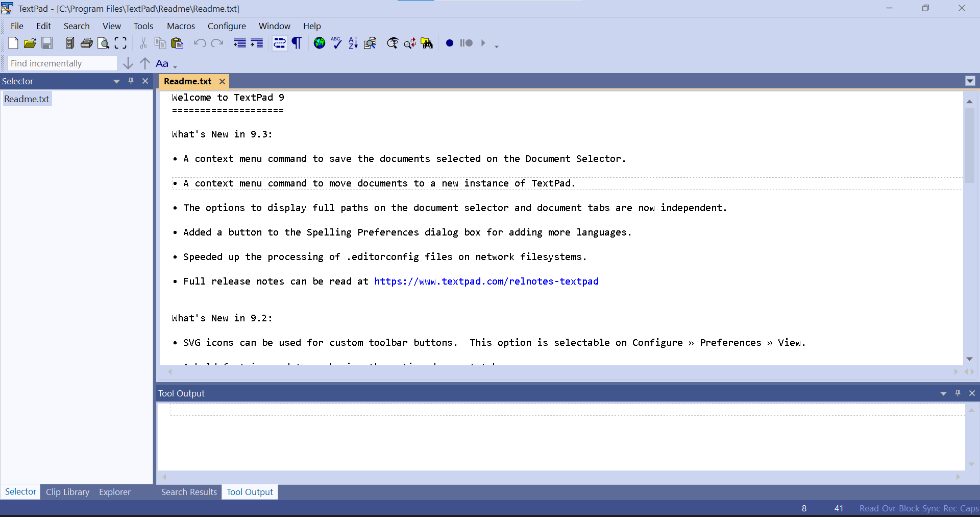Toggle auto-hide pin on Tool Output panel
The image size is (980, 517).
pyautogui.click(x=958, y=393)
